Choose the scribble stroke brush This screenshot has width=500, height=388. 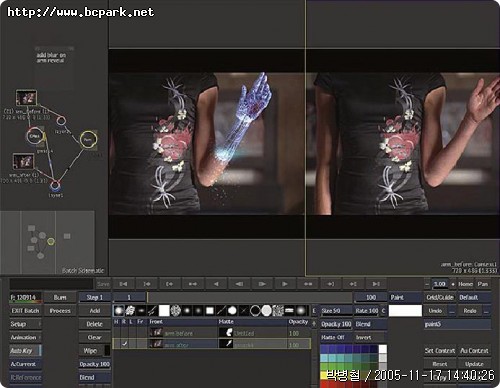click(153, 311)
